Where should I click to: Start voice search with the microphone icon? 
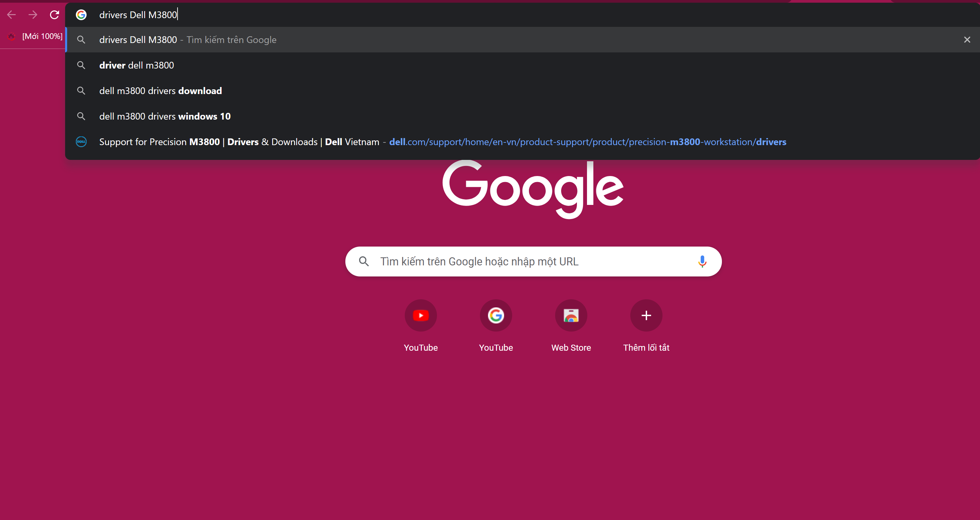tap(702, 262)
